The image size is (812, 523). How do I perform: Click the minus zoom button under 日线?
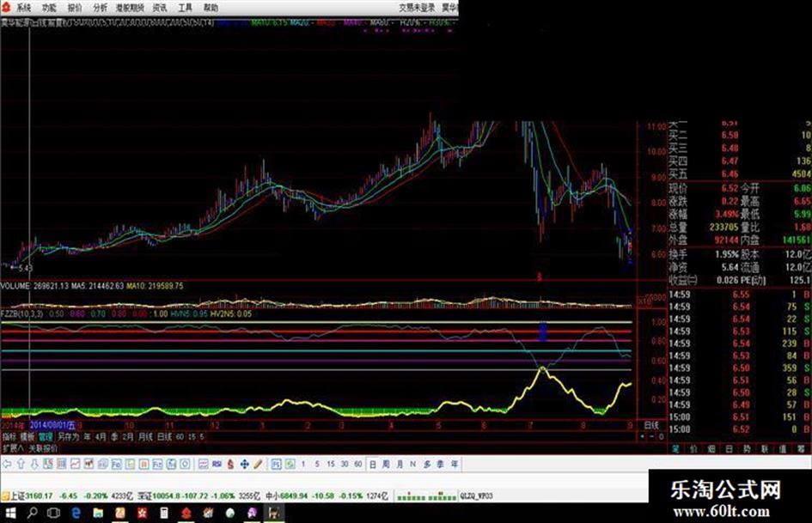pos(651,436)
